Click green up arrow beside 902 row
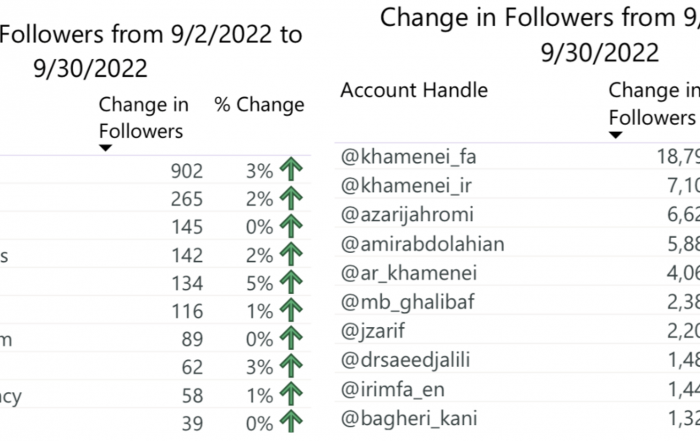The height and width of the screenshot is (441, 700). 292,169
